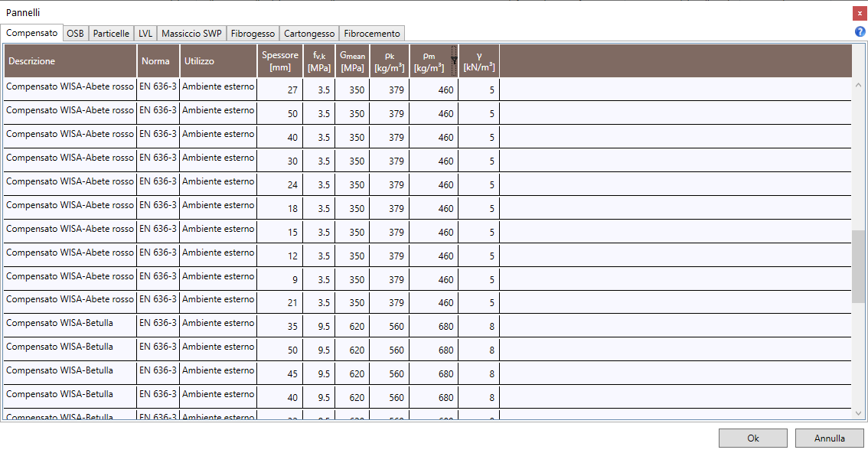
Task: Click the 680 ρm value in thickness 45 row
Action: [x=445, y=374]
